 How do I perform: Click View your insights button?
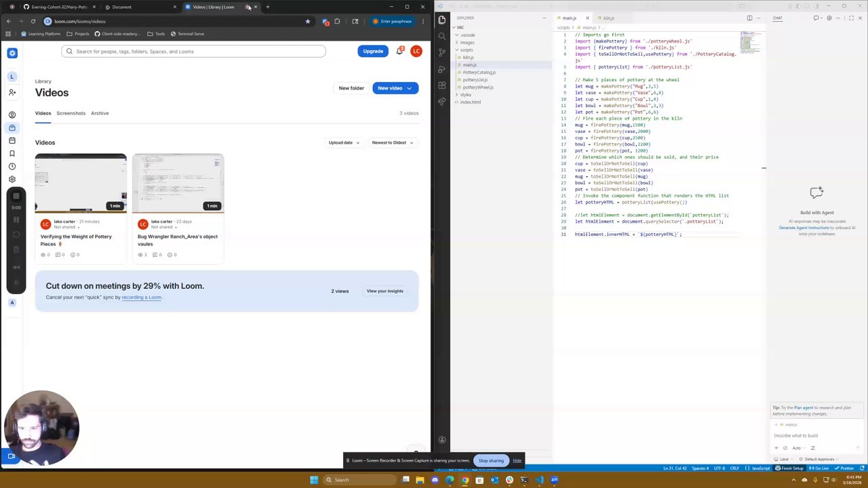pos(385,291)
